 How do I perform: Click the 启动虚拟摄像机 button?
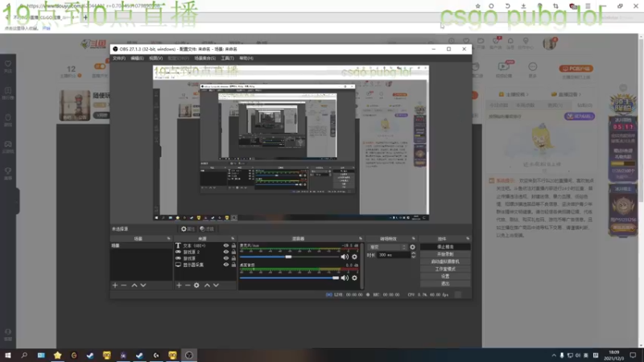pos(445,262)
